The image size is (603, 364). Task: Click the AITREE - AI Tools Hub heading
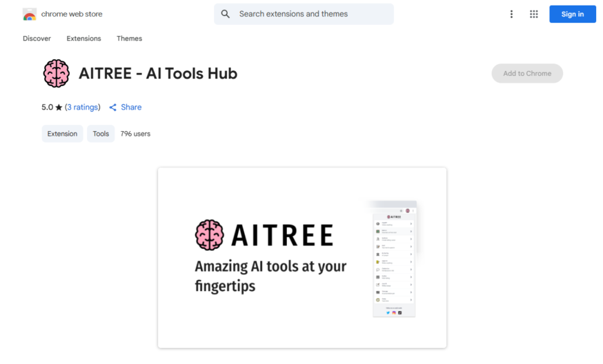click(x=158, y=73)
